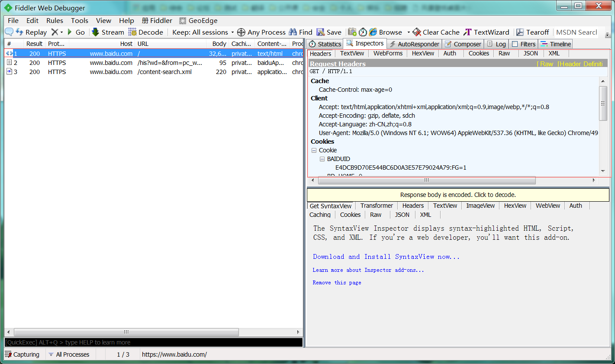Click the Tearoff toolbar button
This screenshot has height=364, width=615.
tap(532, 32)
